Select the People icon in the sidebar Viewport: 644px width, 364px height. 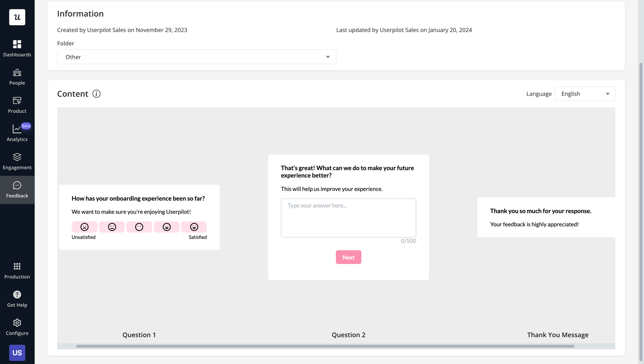coord(17,76)
